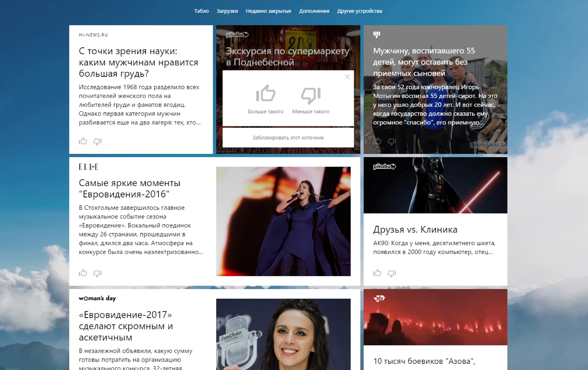Click 'Заблокировать этот источник' button

(x=288, y=138)
